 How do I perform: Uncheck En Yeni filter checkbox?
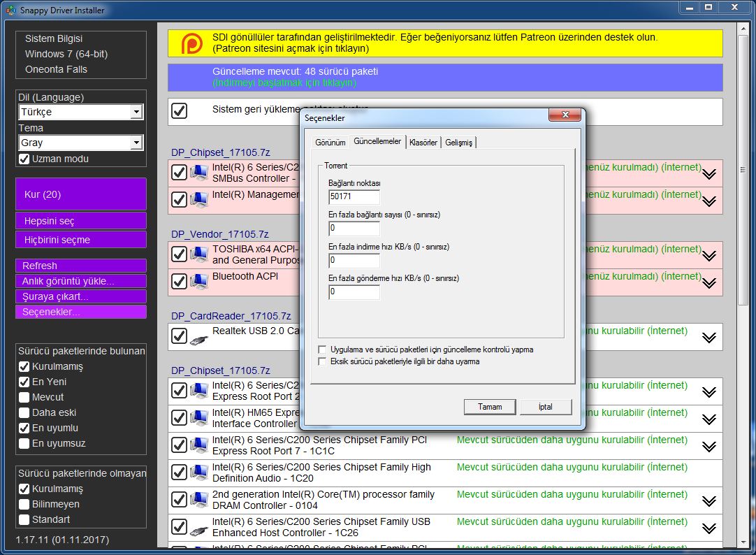[24, 382]
